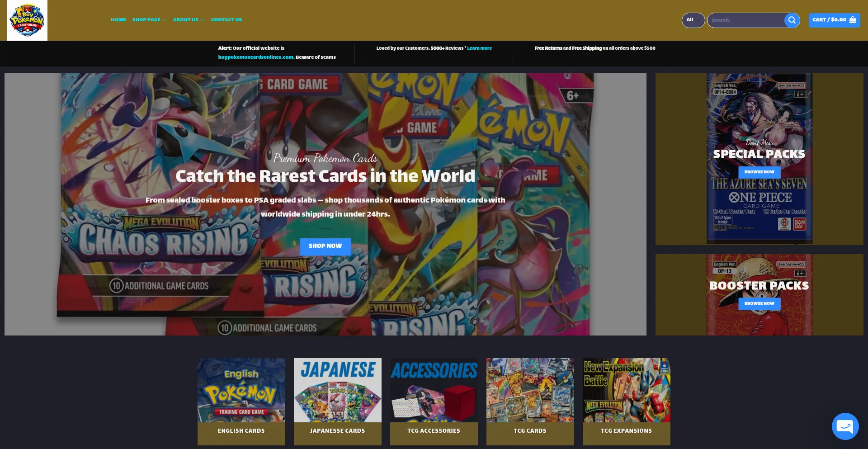This screenshot has height=449, width=868.
Task: Browse now under SPECIAL PACKS
Action: (759, 172)
